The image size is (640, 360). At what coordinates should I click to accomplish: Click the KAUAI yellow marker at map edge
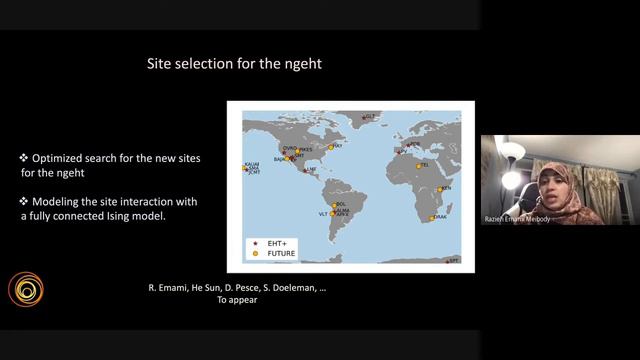point(244,168)
